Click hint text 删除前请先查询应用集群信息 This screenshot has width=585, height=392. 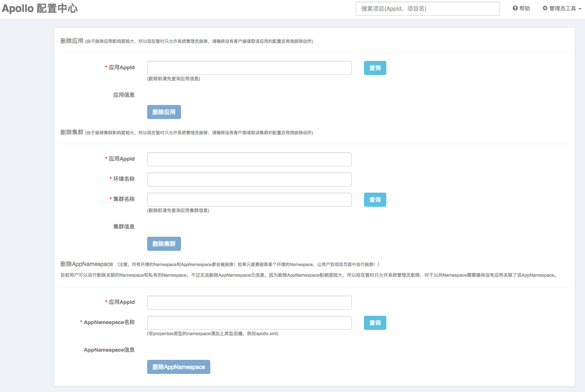tap(178, 210)
